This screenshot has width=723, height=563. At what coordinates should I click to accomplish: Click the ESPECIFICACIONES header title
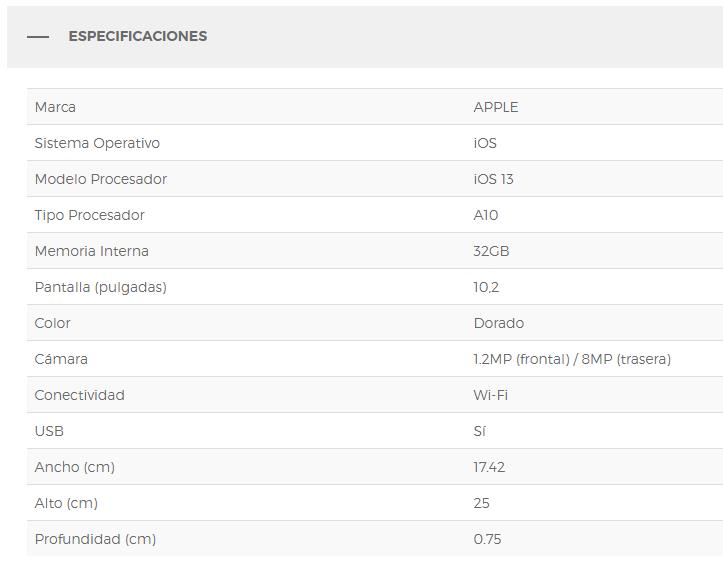137,37
